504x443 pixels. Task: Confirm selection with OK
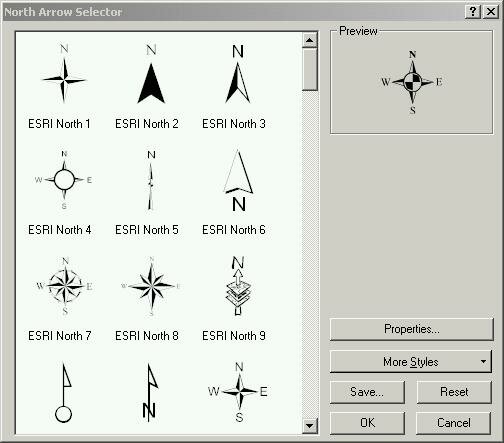(x=367, y=423)
